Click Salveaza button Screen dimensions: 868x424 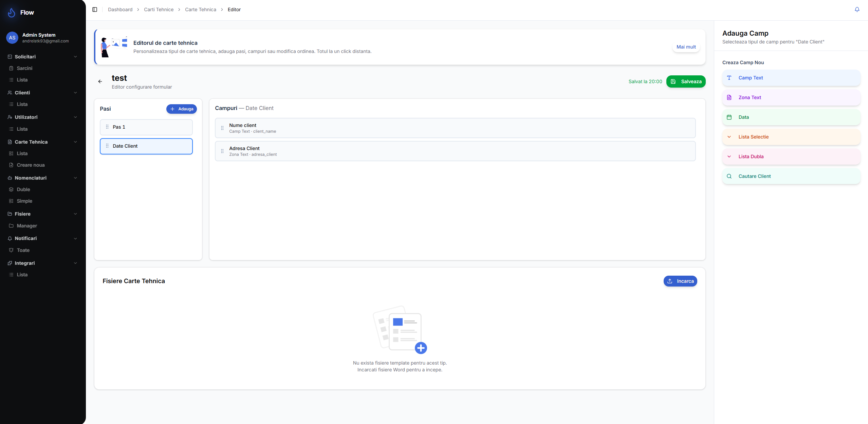tap(686, 81)
